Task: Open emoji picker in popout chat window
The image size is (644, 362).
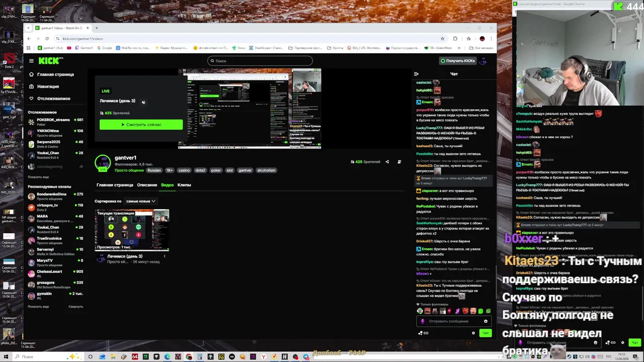Action: 596,343
